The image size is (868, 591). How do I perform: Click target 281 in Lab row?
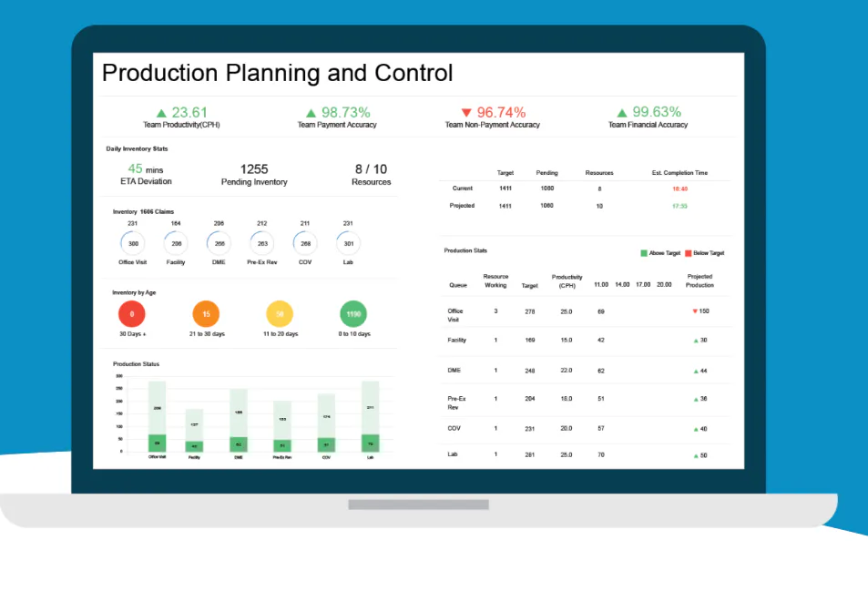(530, 455)
